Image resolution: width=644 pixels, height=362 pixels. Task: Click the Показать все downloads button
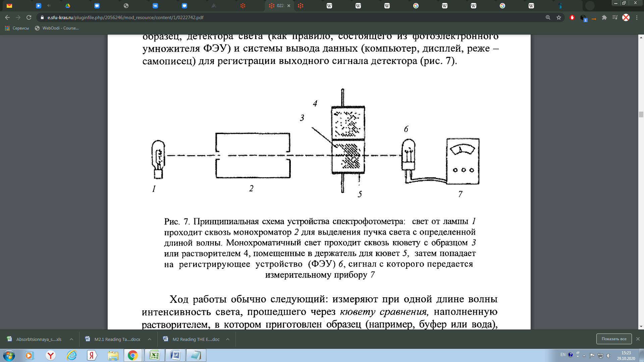pos(614,339)
